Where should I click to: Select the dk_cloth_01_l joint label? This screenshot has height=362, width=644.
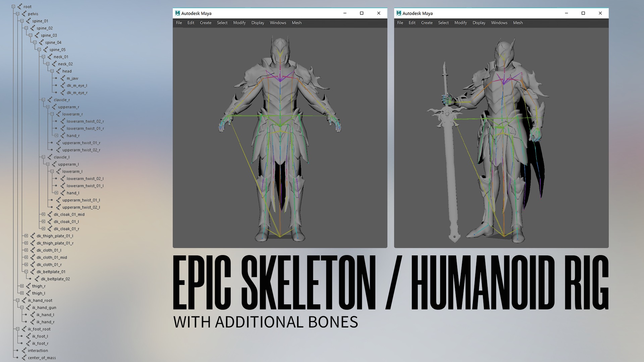pos(49,250)
